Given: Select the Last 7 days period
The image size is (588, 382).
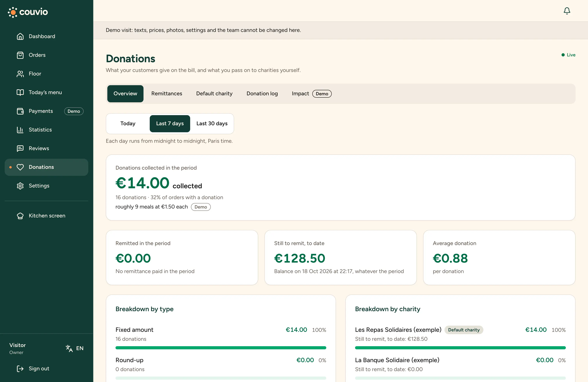Looking at the screenshot, I should pos(170,124).
